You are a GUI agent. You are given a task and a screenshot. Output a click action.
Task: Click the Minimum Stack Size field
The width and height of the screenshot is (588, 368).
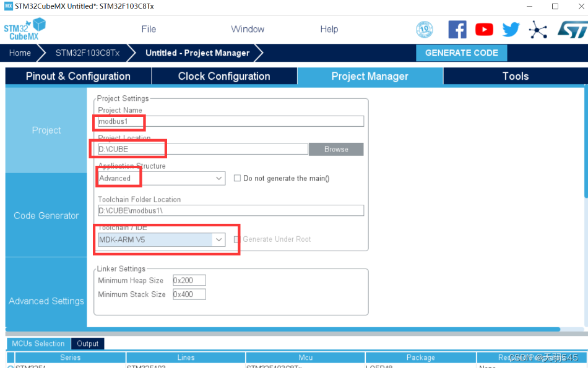tap(189, 294)
